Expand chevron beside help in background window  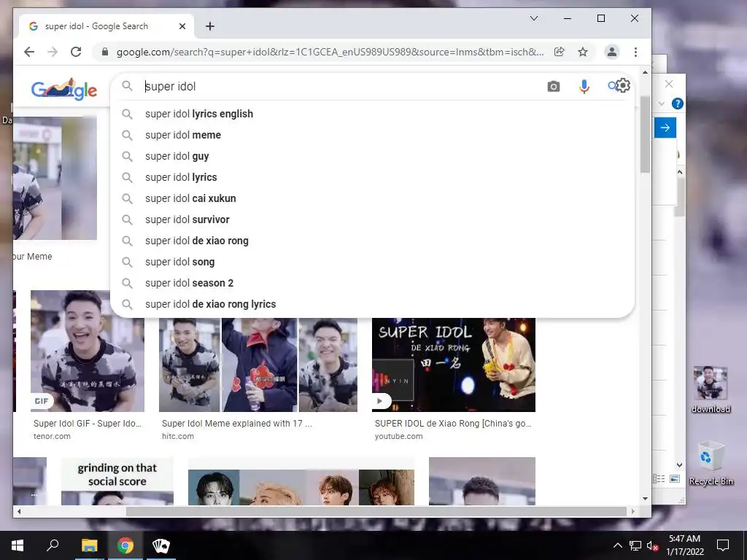661,104
